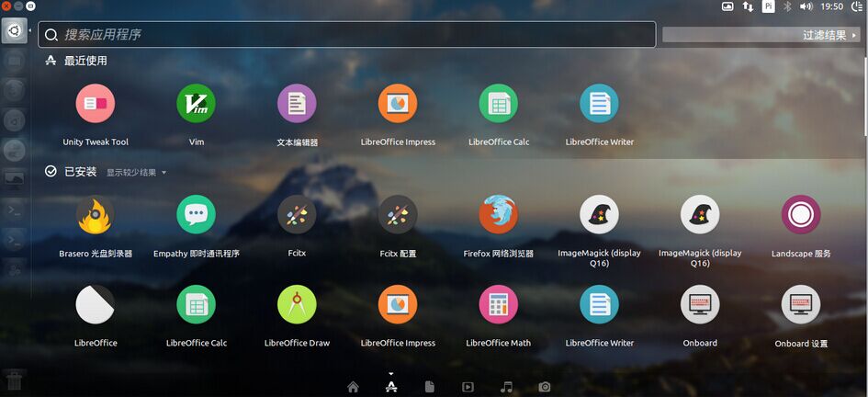Open the power session menu
This screenshot has width=868, height=397.
coord(858,6)
